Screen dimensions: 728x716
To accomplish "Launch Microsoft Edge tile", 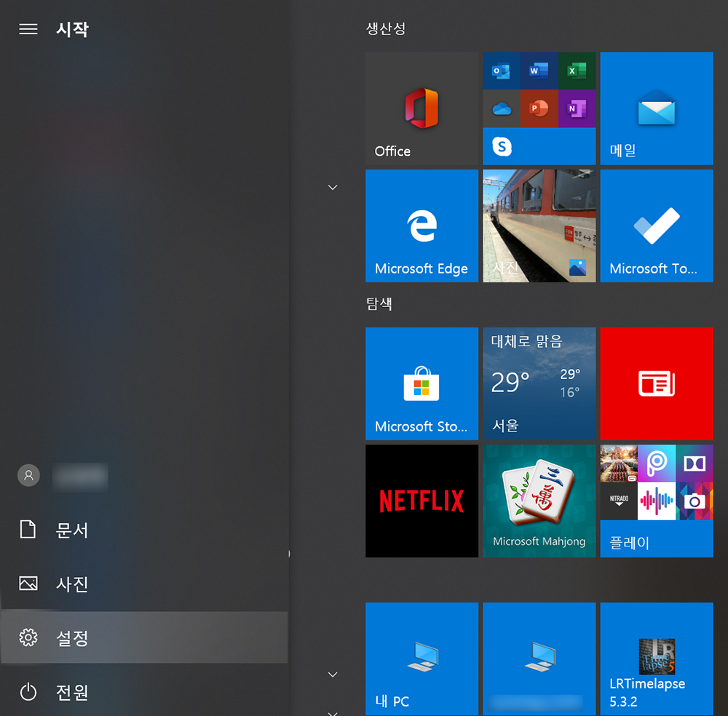I will pos(422,226).
